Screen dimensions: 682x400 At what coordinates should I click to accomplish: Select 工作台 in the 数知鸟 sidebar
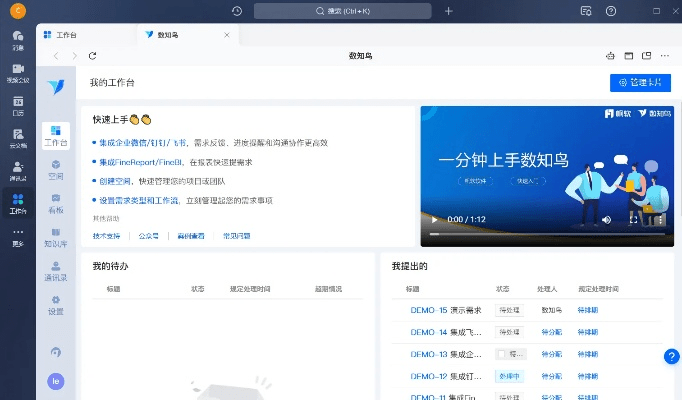(x=56, y=136)
